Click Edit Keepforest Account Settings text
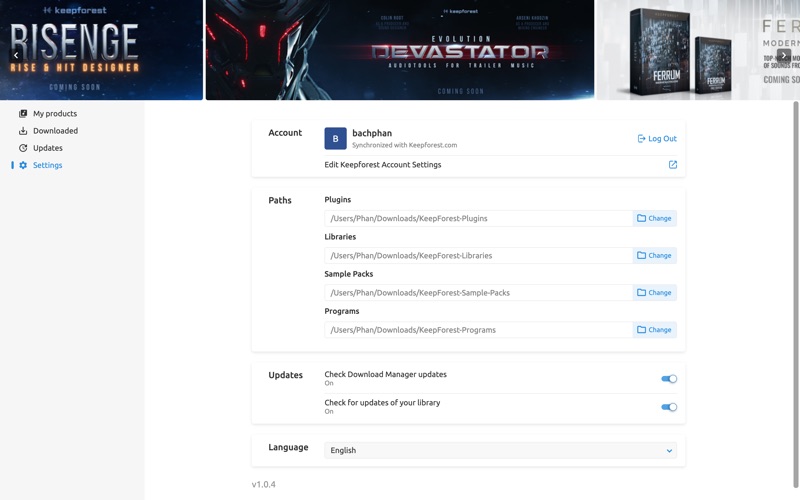This screenshot has height=500, width=800. click(383, 164)
